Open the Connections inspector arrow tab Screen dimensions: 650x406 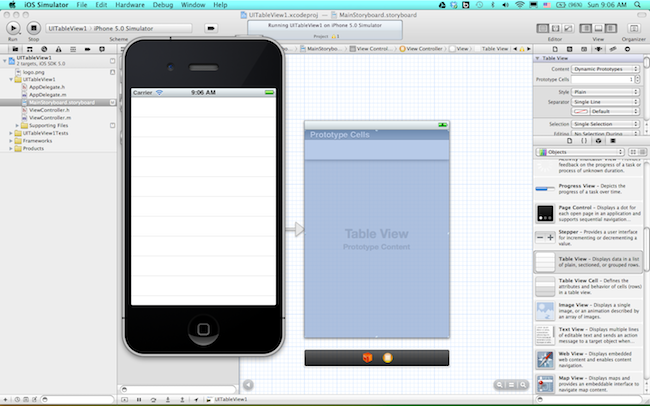point(627,49)
